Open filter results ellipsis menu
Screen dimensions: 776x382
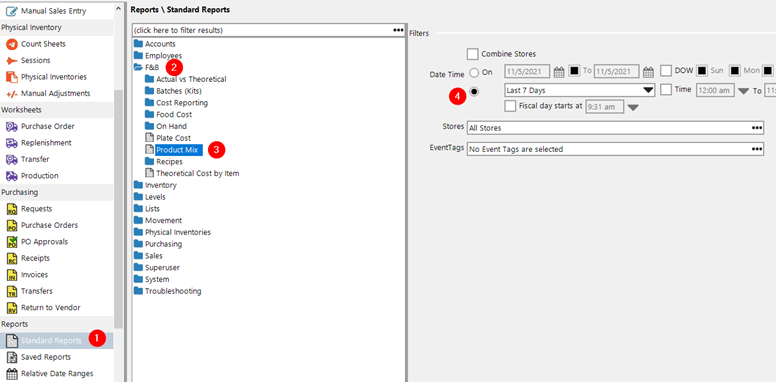[x=398, y=30]
